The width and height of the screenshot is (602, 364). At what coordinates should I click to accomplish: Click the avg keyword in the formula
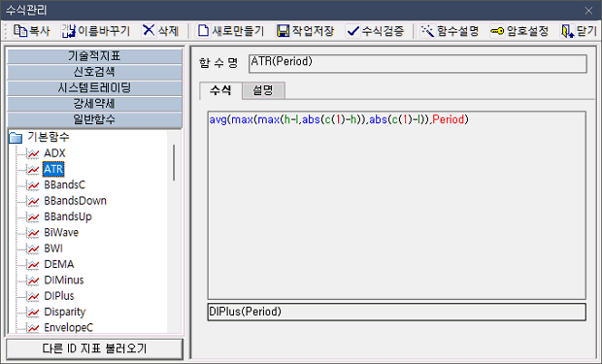point(218,119)
